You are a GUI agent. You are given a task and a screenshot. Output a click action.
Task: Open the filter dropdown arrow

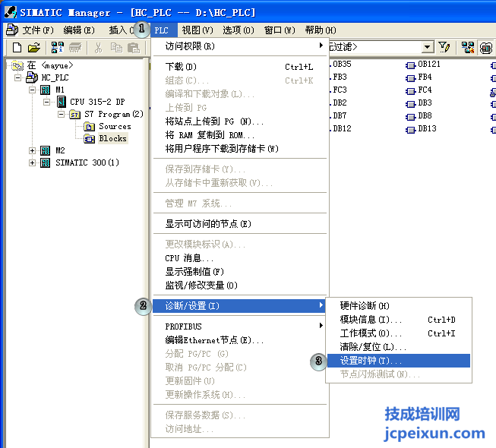coord(428,48)
